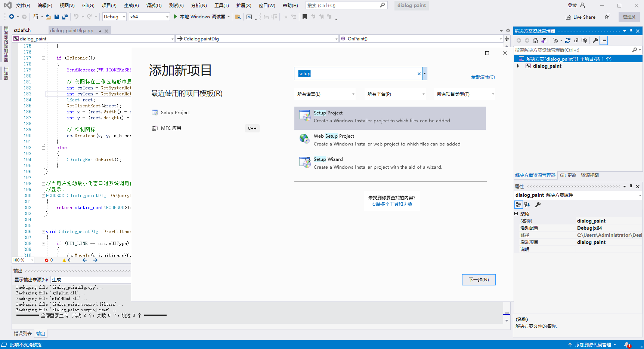Open the 生成(B) menu
Viewport: 644px width, 349px height.
[x=131, y=5]
